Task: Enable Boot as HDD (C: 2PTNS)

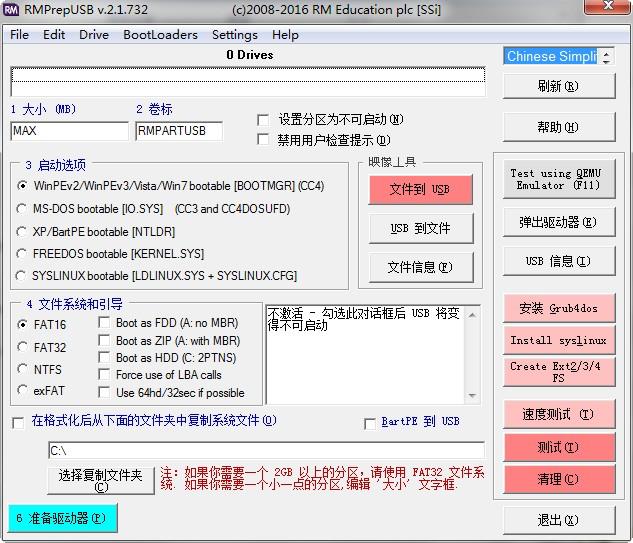Action: pos(106,358)
